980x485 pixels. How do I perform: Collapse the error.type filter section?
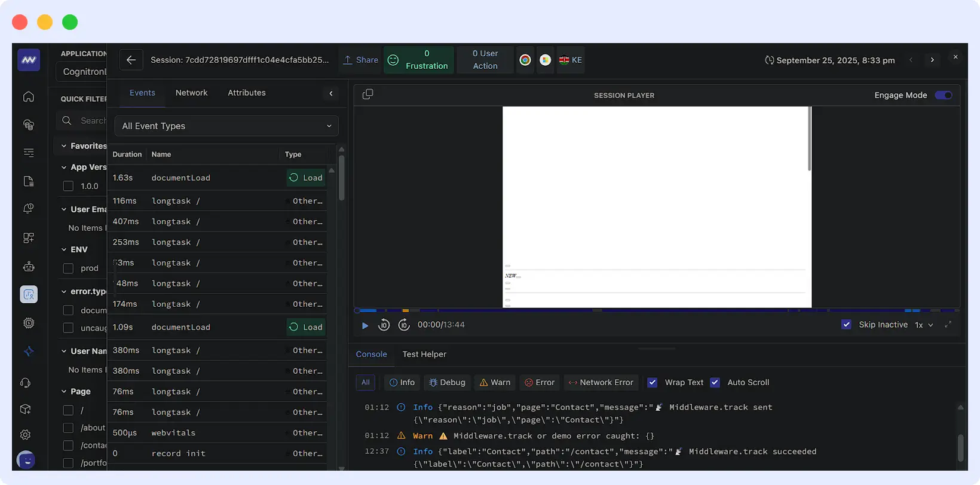click(x=64, y=292)
